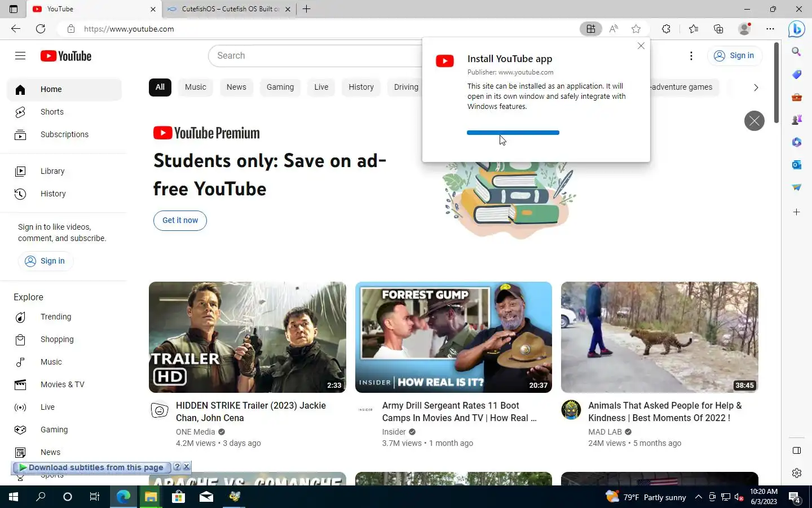Click the browser address bar URL
Viewport: 812px width, 508px height.
click(129, 29)
